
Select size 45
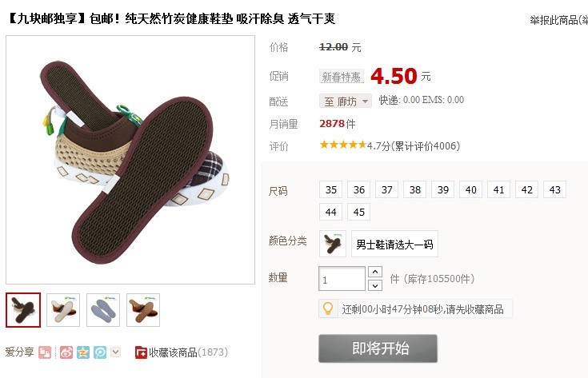click(359, 212)
